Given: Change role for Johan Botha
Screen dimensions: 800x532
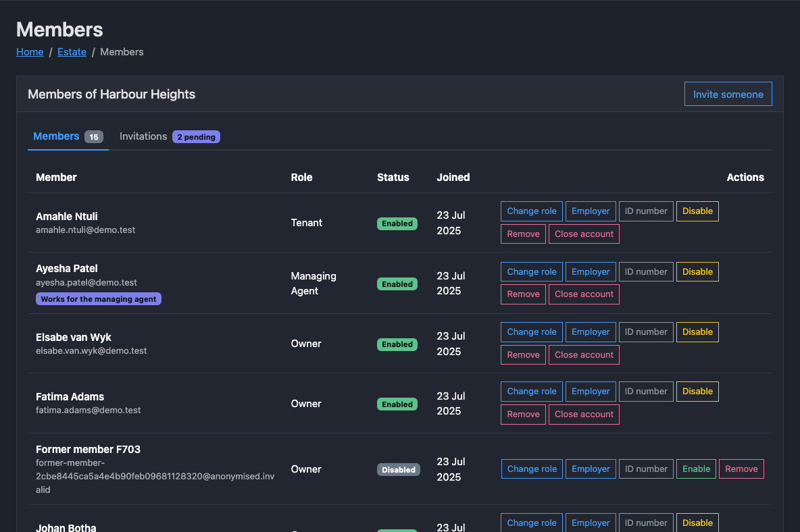Looking at the screenshot, I should 532,523.
